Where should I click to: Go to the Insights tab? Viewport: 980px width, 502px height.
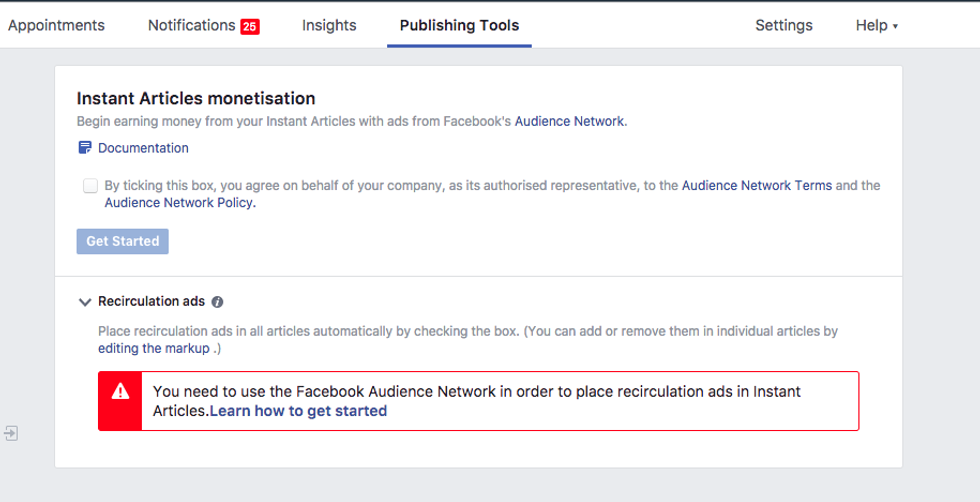(x=329, y=26)
